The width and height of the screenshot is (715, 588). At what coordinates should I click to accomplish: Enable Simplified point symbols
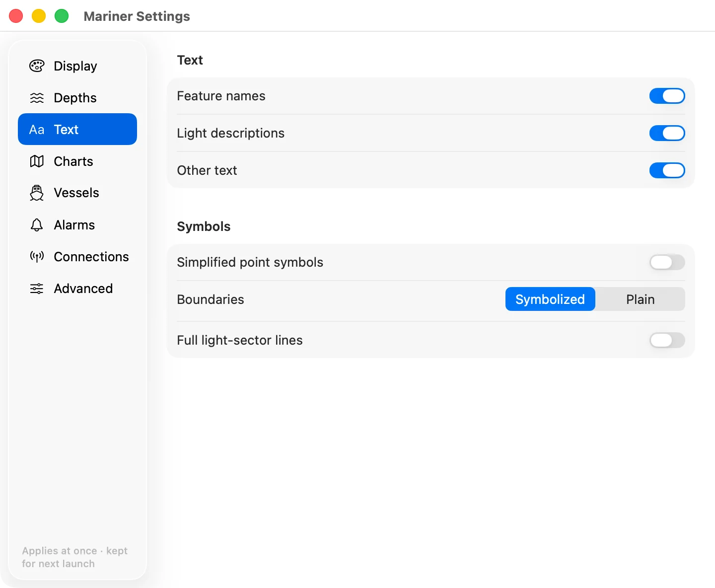(x=667, y=262)
